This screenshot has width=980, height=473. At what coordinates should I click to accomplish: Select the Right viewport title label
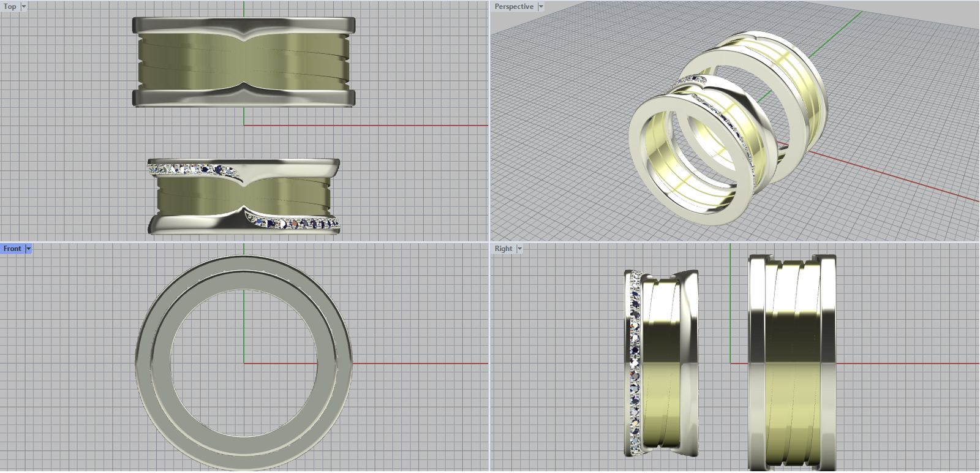click(503, 249)
